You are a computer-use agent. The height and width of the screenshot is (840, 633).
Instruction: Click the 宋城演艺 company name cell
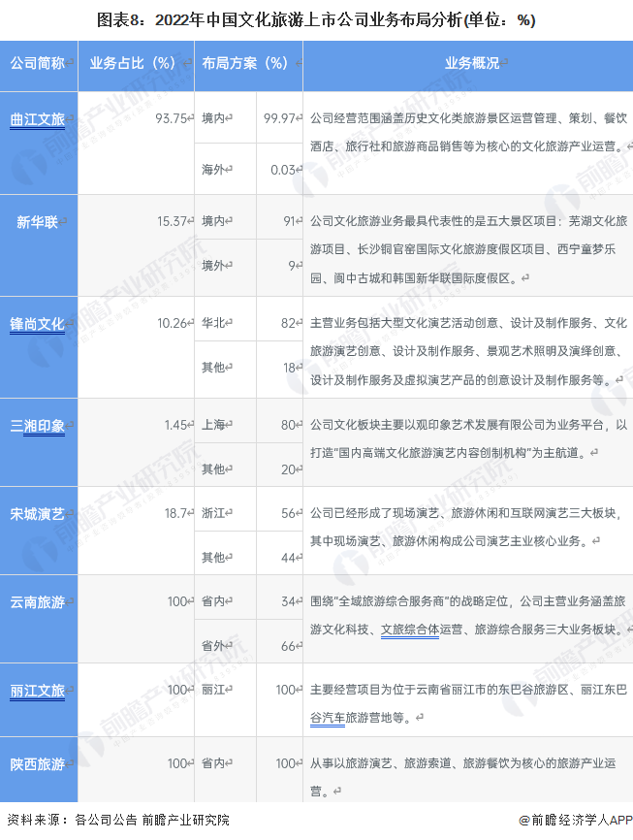[x=39, y=531]
